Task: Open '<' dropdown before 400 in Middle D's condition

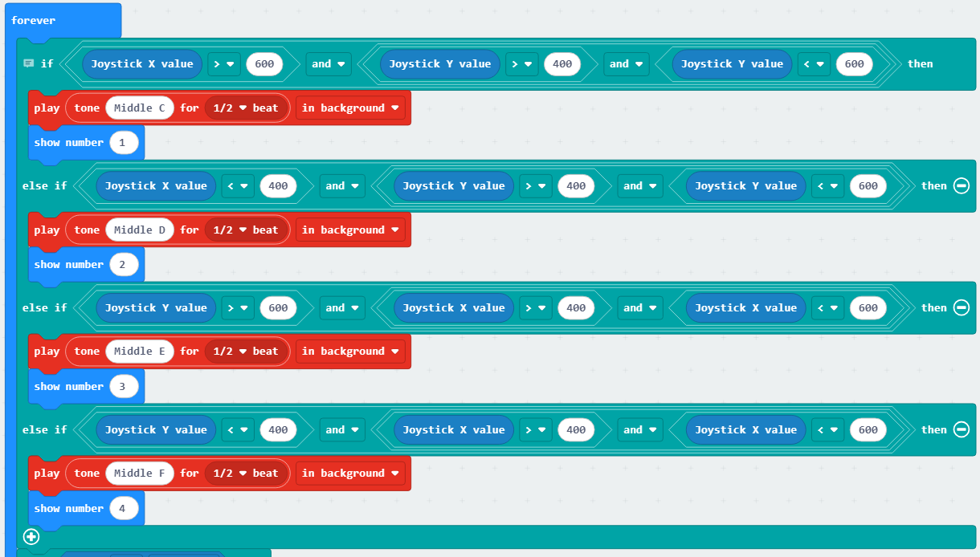Action: [238, 186]
